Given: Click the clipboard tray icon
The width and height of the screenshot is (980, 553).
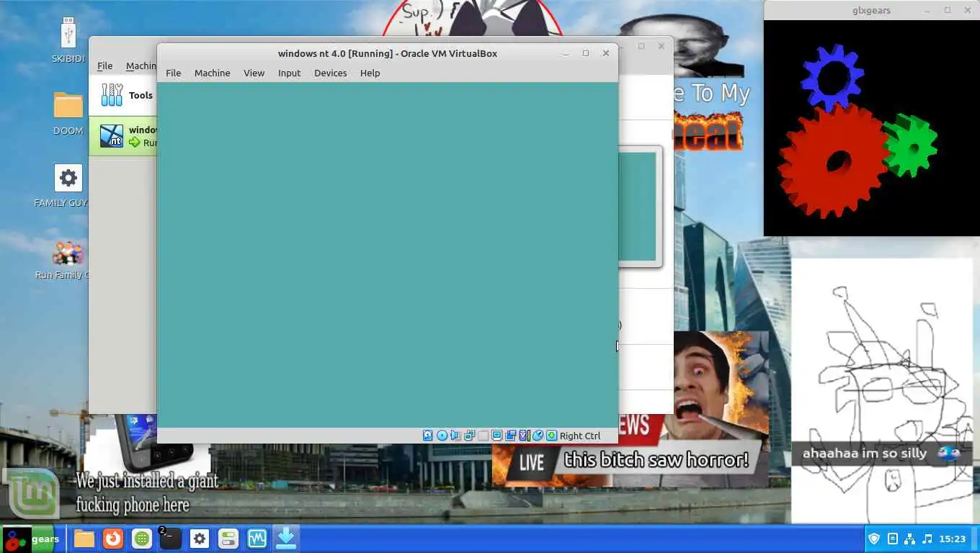Looking at the screenshot, I should click(893, 539).
